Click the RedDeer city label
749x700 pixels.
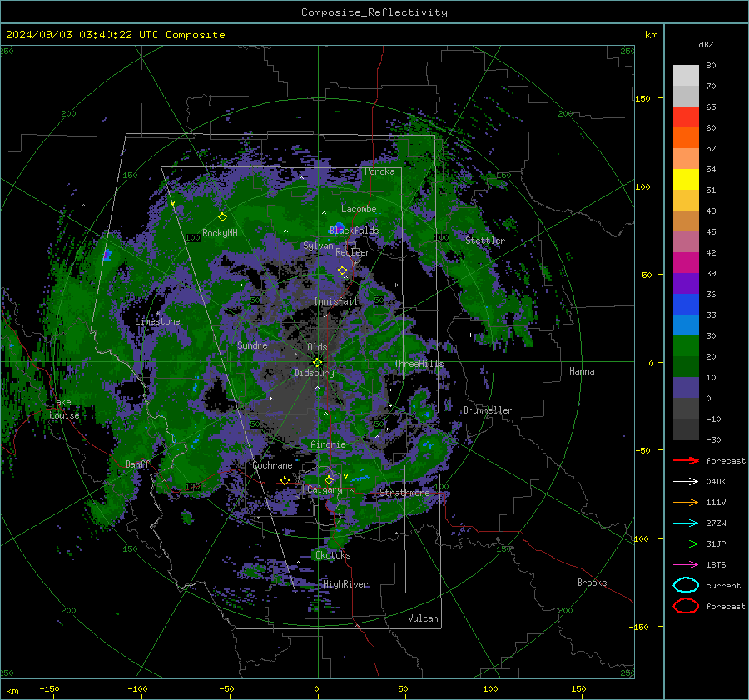[353, 252]
